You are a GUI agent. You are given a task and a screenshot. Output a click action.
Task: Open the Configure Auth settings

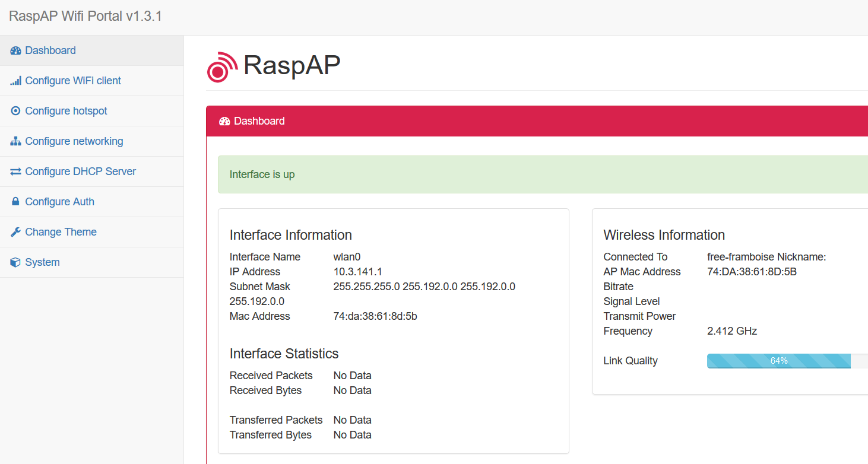(x=59, y=202)
